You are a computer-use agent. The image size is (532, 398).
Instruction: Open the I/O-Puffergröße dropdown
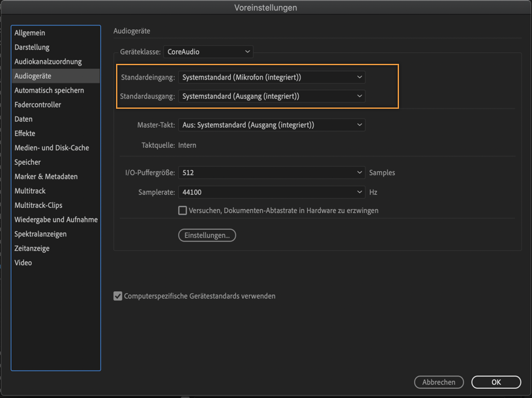[272, 173]
